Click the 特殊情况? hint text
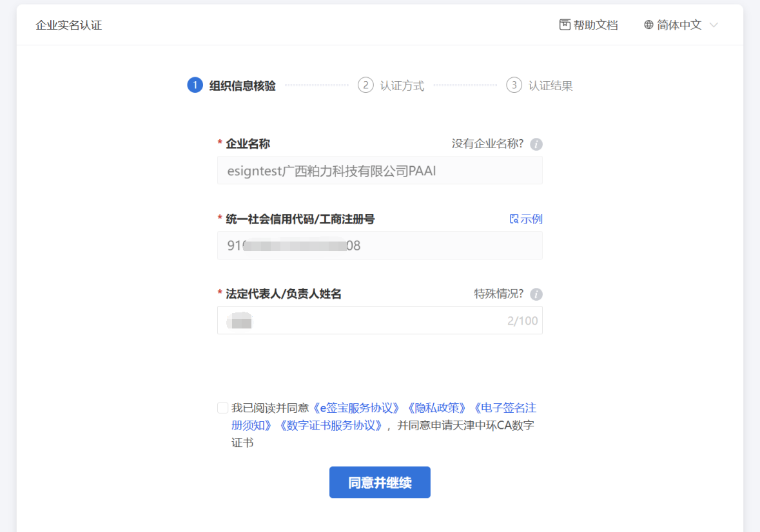 coord(499,293)
